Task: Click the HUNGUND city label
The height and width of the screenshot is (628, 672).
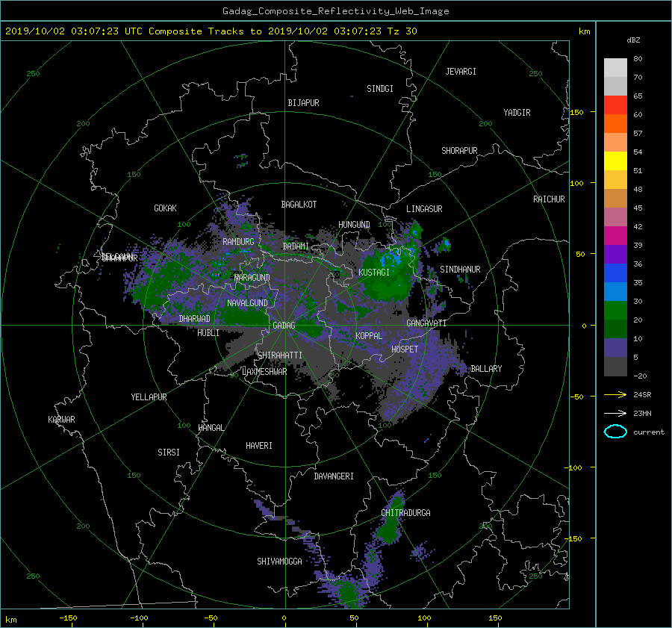Action: 354,225
